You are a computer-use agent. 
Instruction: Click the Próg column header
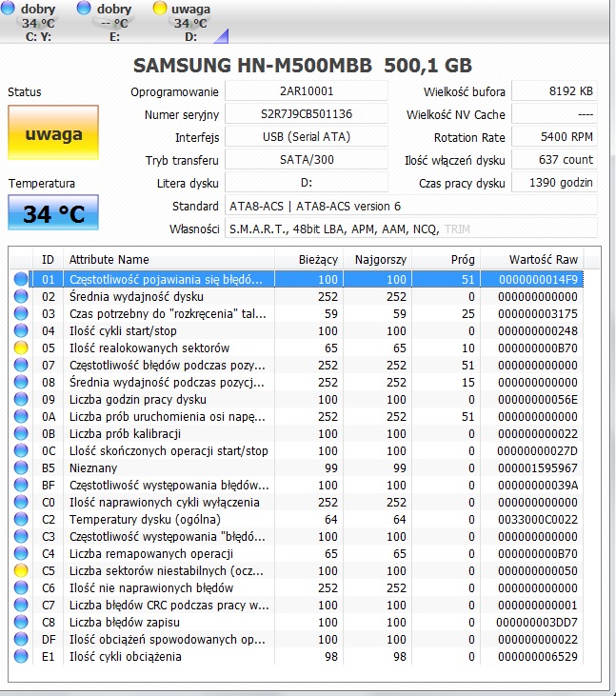446,260
